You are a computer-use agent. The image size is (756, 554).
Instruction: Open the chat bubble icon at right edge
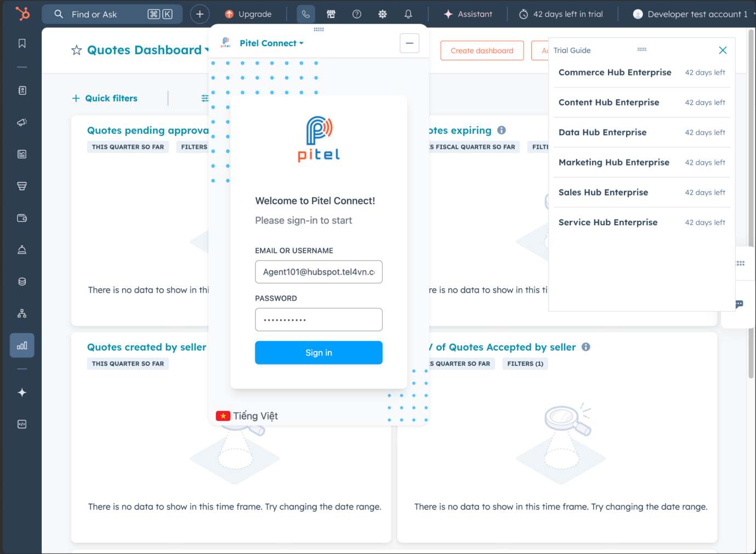[739, 304]
